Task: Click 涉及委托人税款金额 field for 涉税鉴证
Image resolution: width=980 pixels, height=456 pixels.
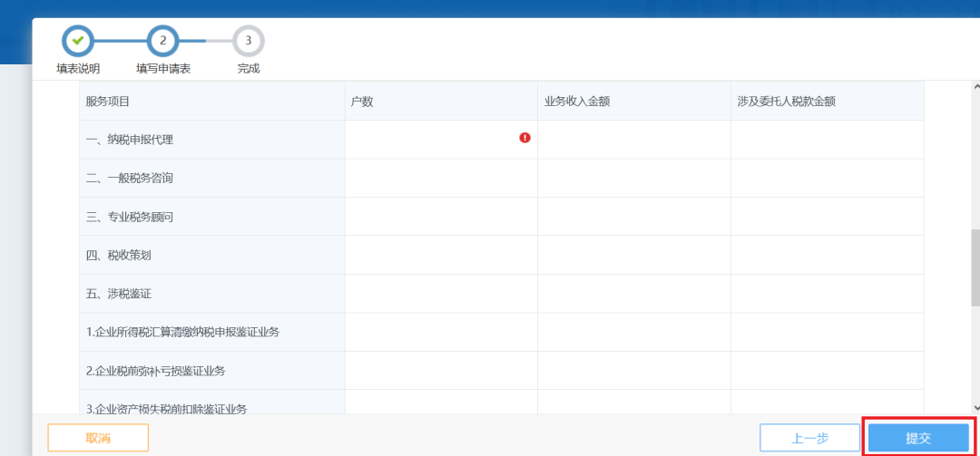Action: (x=828, y=294)
